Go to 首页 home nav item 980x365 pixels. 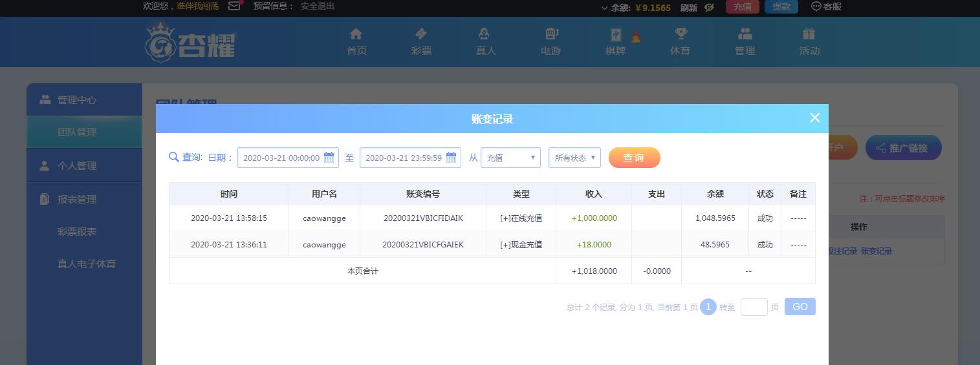pyautogui.click(x=356, y=42)
